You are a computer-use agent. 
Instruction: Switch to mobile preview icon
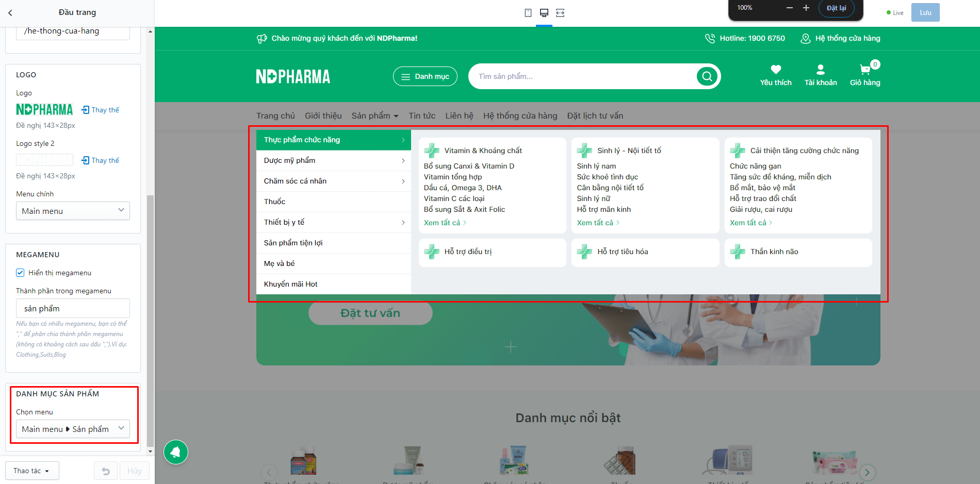pos(528,13)
